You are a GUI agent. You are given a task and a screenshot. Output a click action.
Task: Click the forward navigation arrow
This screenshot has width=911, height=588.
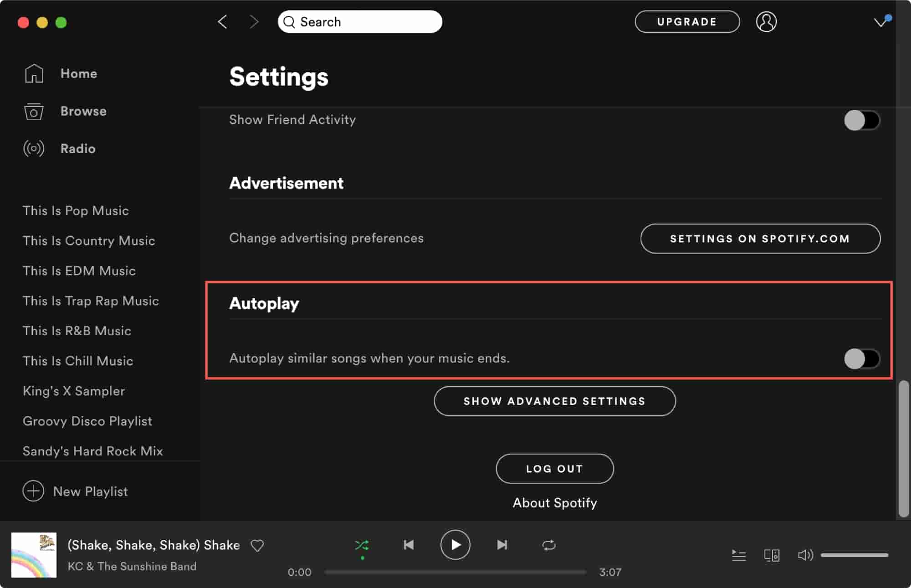tap(252, 22)
